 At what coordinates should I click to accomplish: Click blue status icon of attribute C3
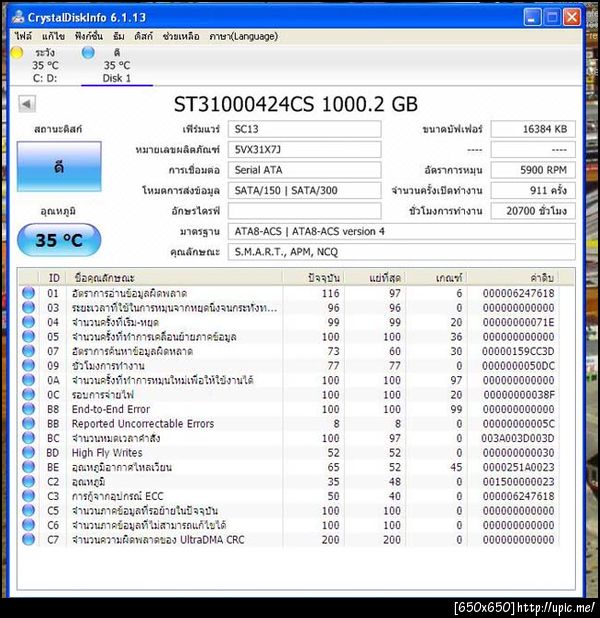pos(28,496)
